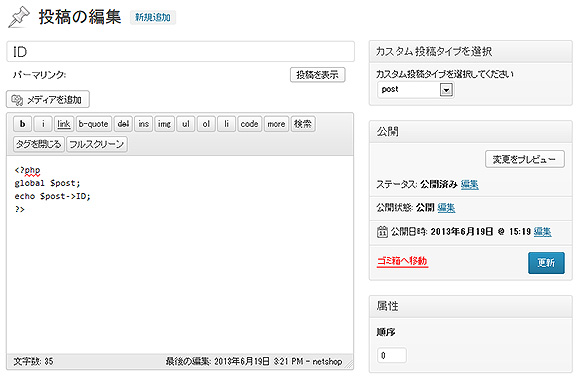Screen dimensions: 580x379
Task: Click the post title field containing ID
Action: click(x=181, y=51)
